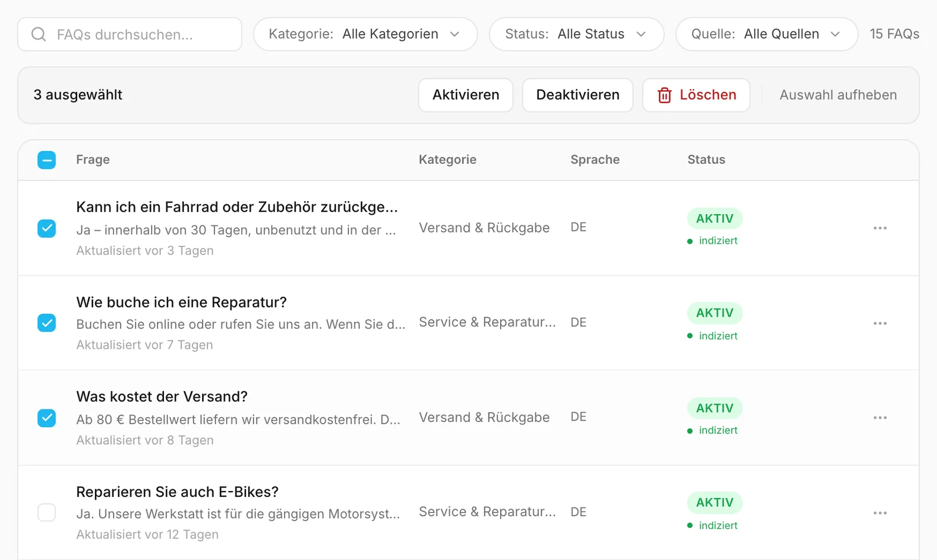This screenshot has height=560, width=937.
Task: Click the Status column header
Action: 706,160
